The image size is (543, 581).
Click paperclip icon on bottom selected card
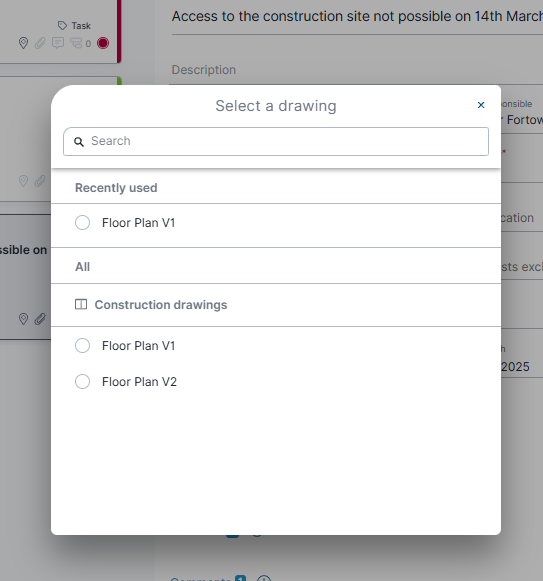click(x=40, y=319)
